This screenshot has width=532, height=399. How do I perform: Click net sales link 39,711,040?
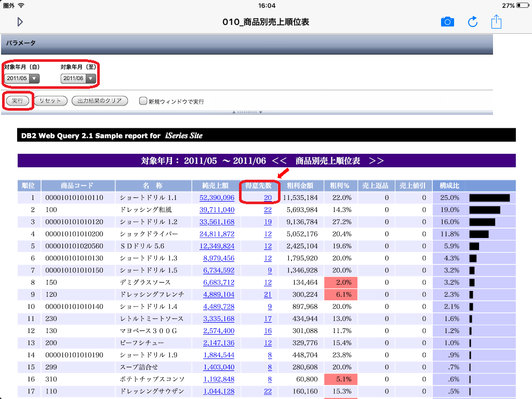point(217,210)
